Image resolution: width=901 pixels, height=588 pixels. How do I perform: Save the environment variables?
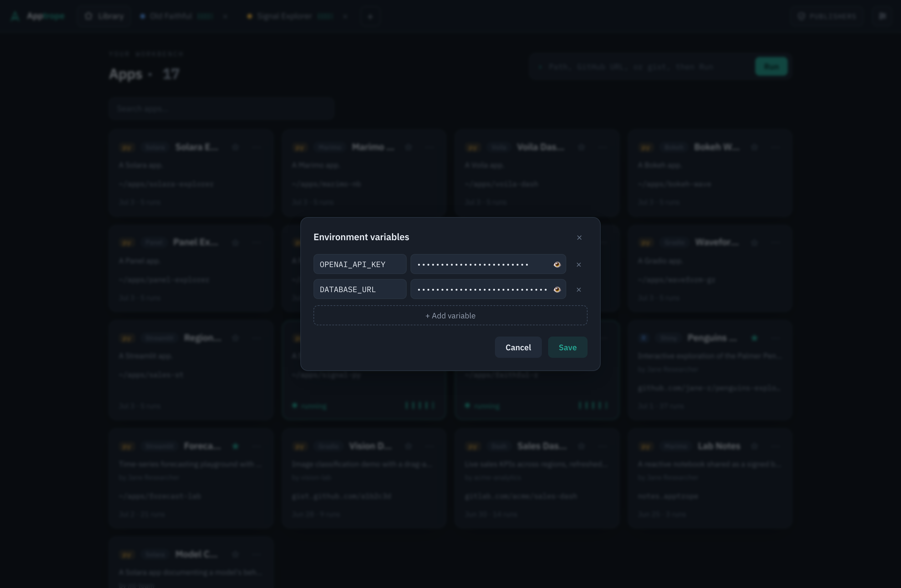click(568, 347)
